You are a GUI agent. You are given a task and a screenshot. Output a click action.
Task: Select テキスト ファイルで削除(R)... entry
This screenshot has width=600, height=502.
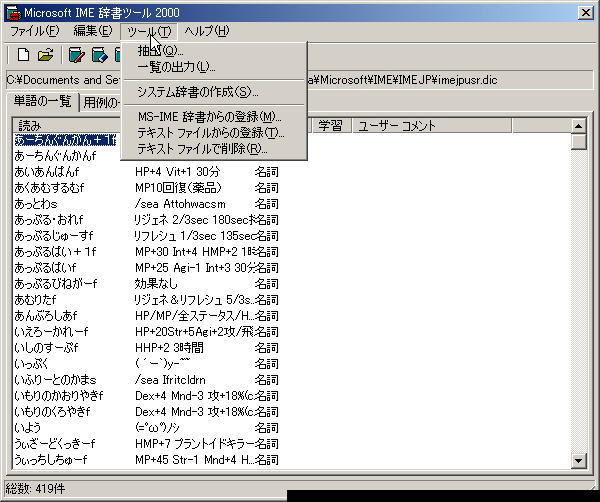[214, 148]
